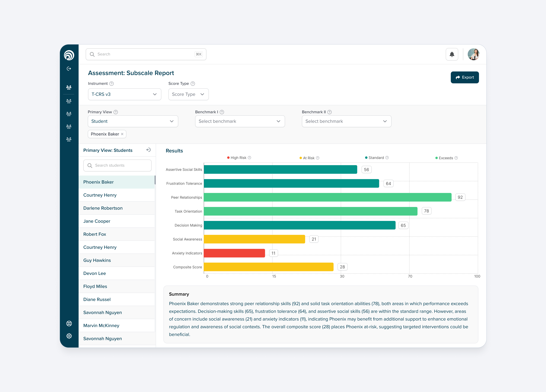Open the Score Type dropdown
Viewport: 546px width, 392px height.
[188, 94]
